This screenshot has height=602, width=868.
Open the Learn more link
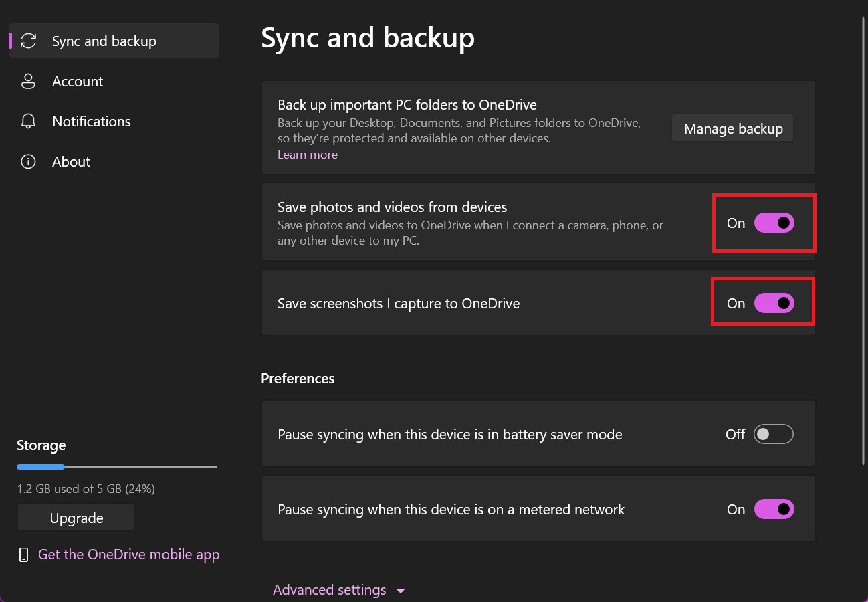point(308,155)
